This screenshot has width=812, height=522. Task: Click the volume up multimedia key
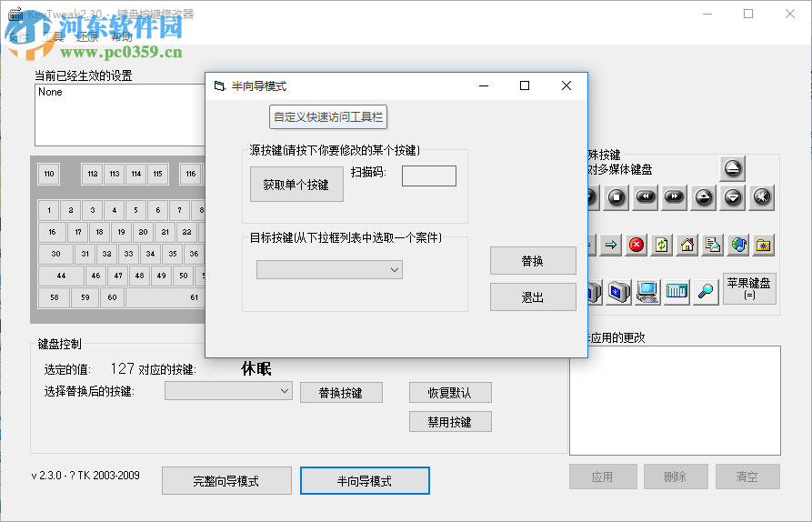[703, 197]
